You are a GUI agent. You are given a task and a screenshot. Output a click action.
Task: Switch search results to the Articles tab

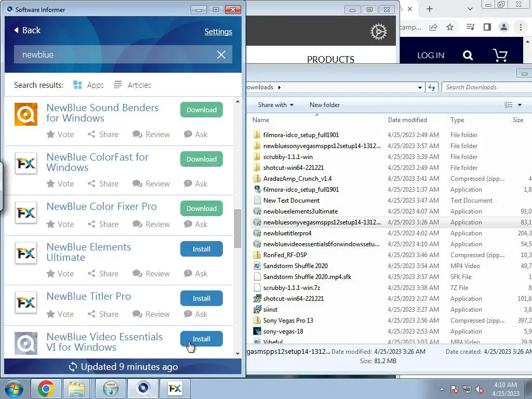[x=132, y=85]
